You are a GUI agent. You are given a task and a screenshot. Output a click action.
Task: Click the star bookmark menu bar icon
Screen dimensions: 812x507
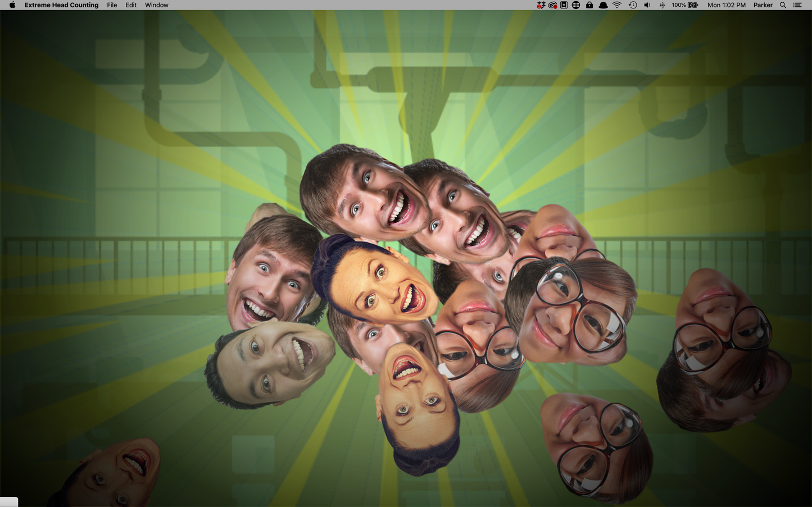564,5
